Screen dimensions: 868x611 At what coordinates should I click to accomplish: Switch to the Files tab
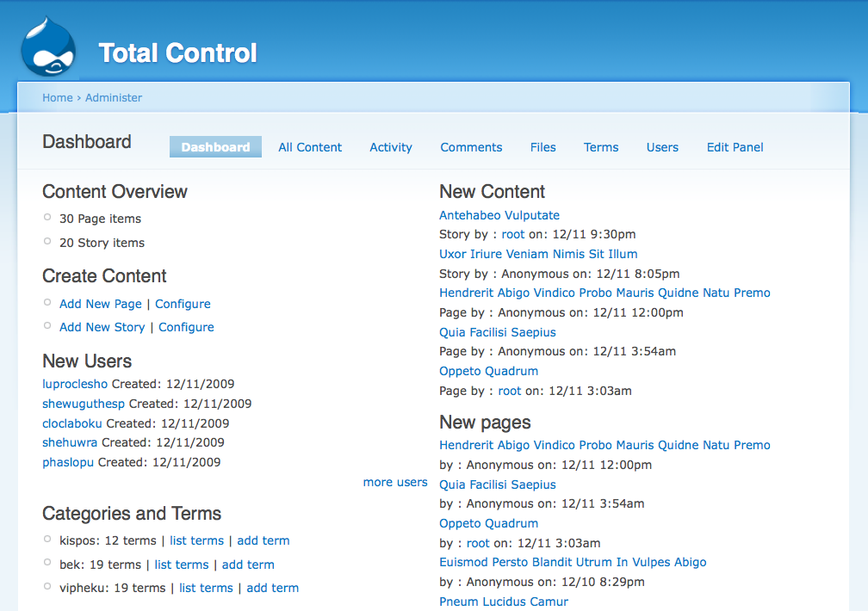tap(542, 147)
